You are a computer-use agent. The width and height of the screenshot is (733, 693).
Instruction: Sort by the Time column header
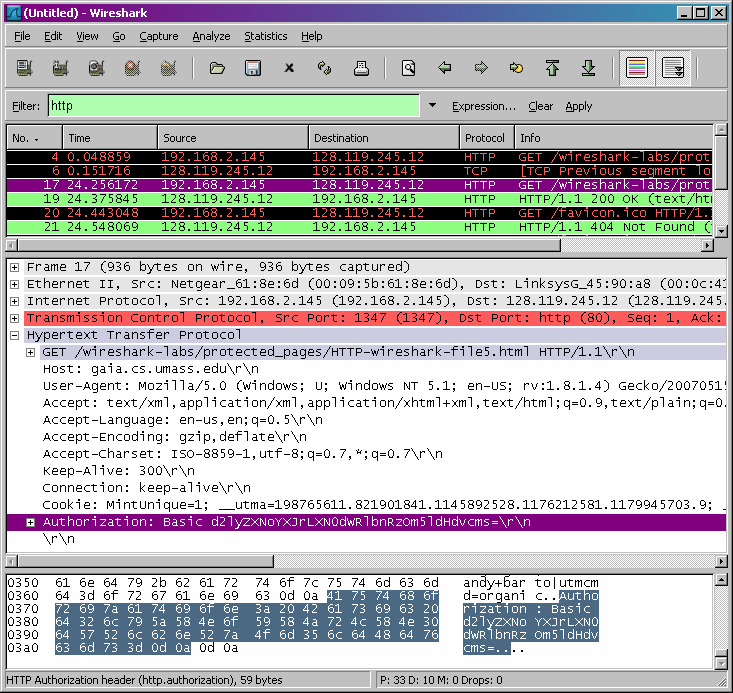[110, 138]
